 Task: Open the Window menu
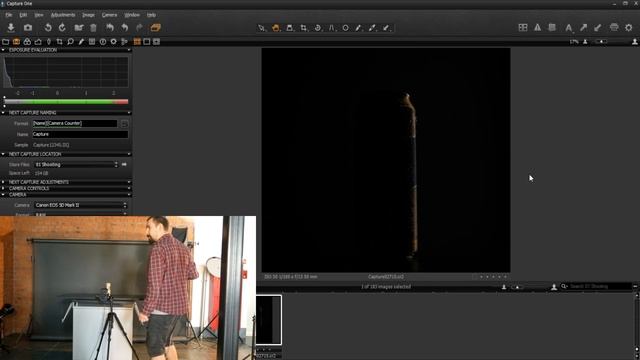(x=132, y=15)
